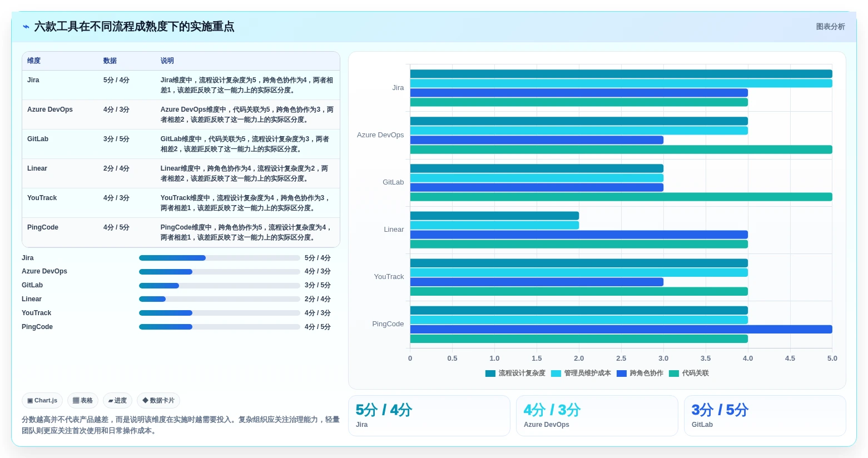868x458 pixels.
Task: Select the Jira table row name
Action: (33, 80)
